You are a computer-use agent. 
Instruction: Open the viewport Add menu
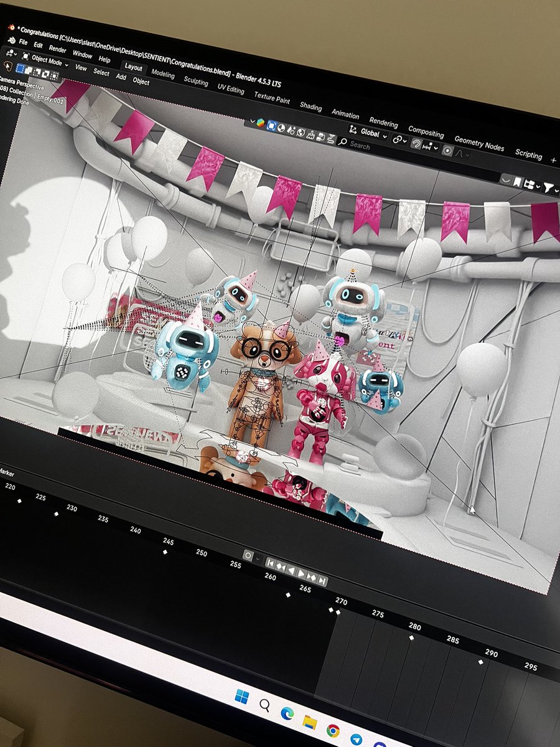(121, 77)
